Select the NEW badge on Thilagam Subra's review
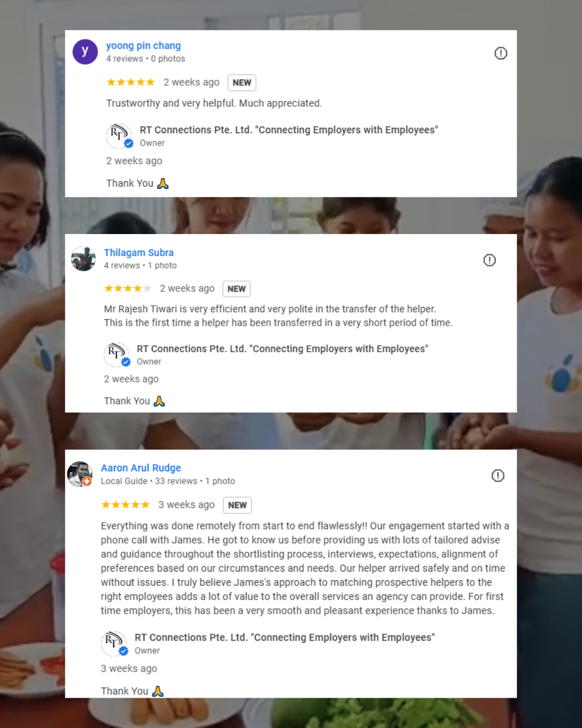 237,289
